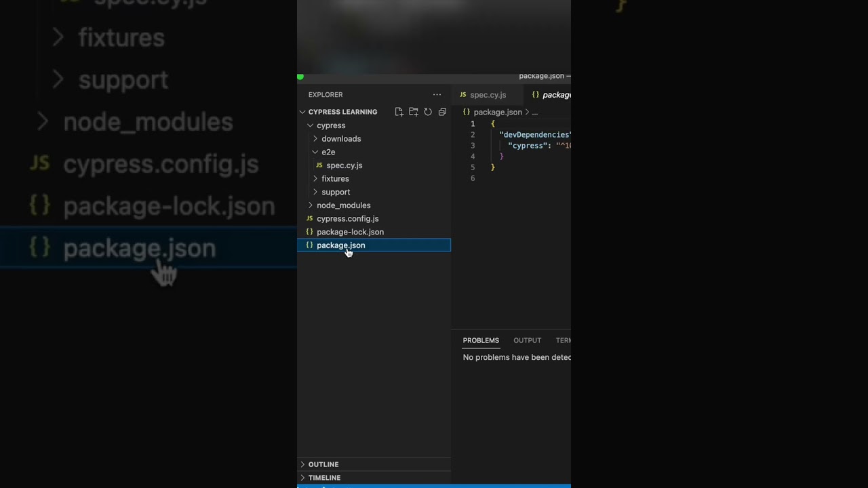
Task: Click the EXPLORER panel title
Action: 325,95
